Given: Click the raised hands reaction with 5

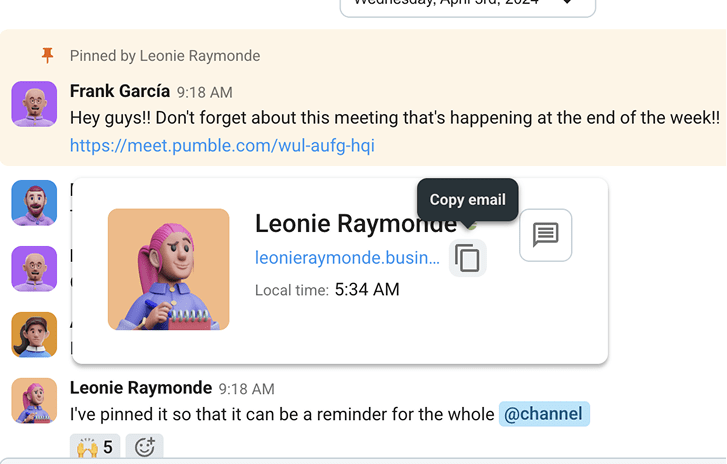Looking at the screenshot, I should point(95,447).
